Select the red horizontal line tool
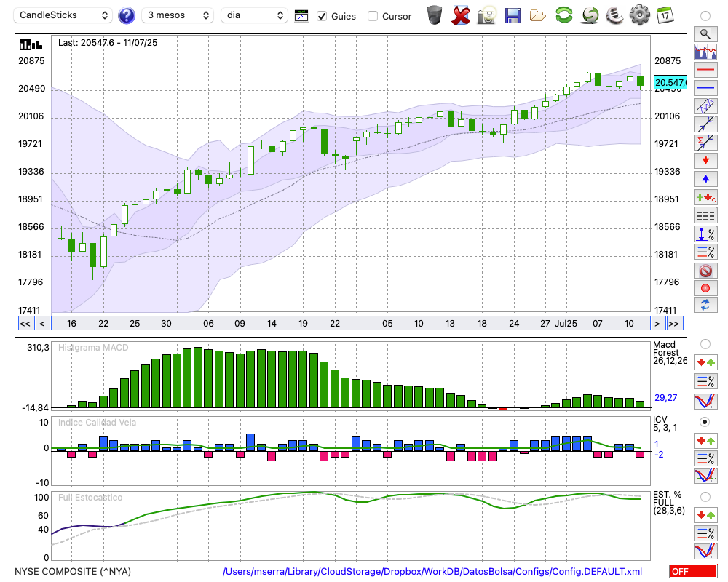Screen dimensions: 728x582 coord(705,70)
